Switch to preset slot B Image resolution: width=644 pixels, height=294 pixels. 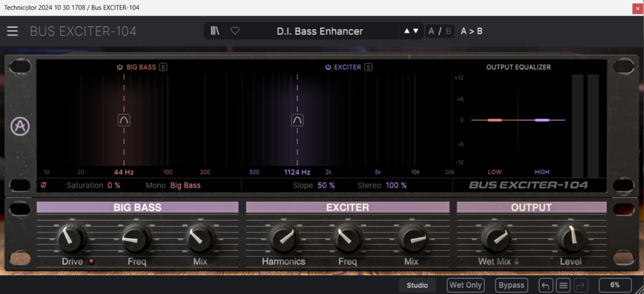448,31
